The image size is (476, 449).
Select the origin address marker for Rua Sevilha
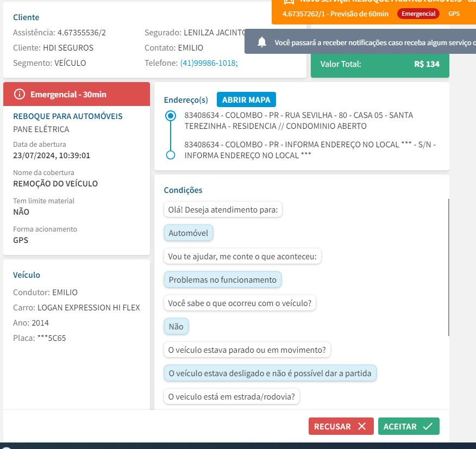tap(171, 116)
